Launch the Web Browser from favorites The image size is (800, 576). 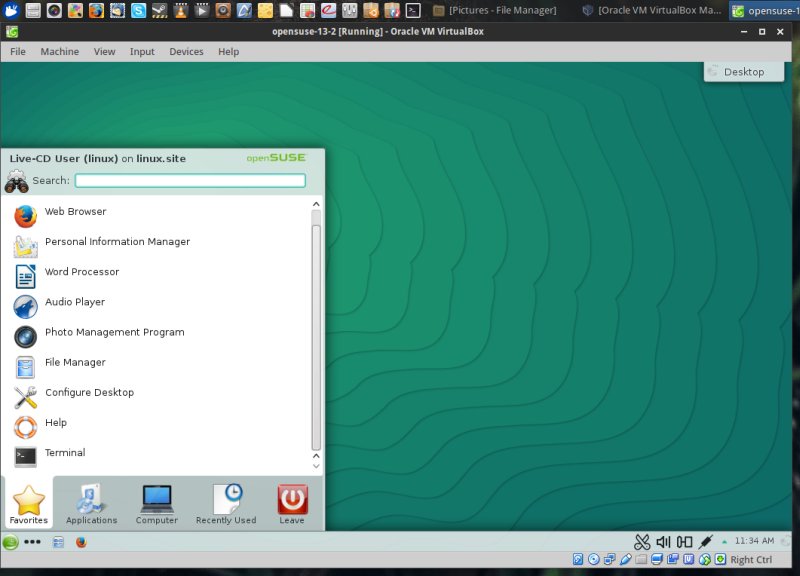click(x=75, y=211)
